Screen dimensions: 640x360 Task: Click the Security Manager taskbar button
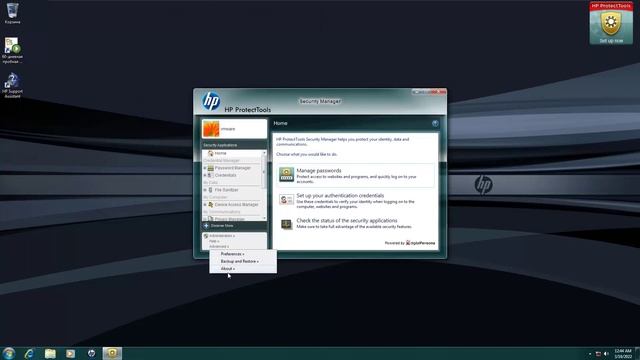112,353
